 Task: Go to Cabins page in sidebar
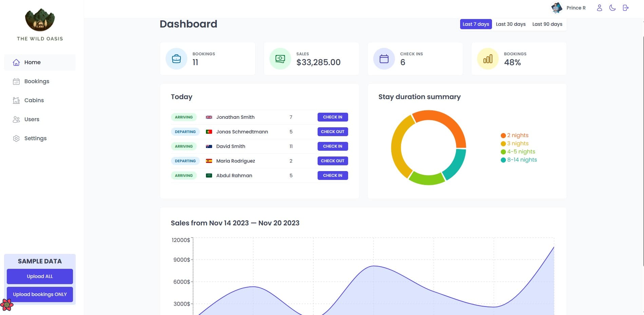34,100
